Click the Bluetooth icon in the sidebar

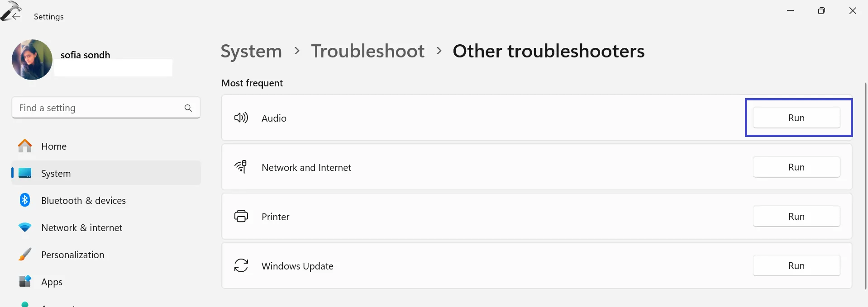click(x=25, y=200)
